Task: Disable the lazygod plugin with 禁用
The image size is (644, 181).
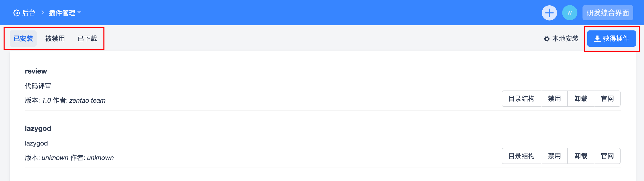Action: [x=554, y=156]
